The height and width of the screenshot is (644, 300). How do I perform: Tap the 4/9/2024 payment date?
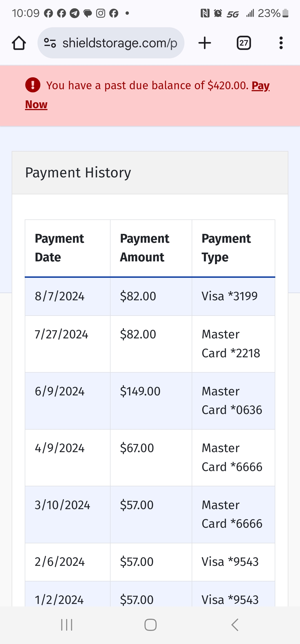tap(59, 448)
